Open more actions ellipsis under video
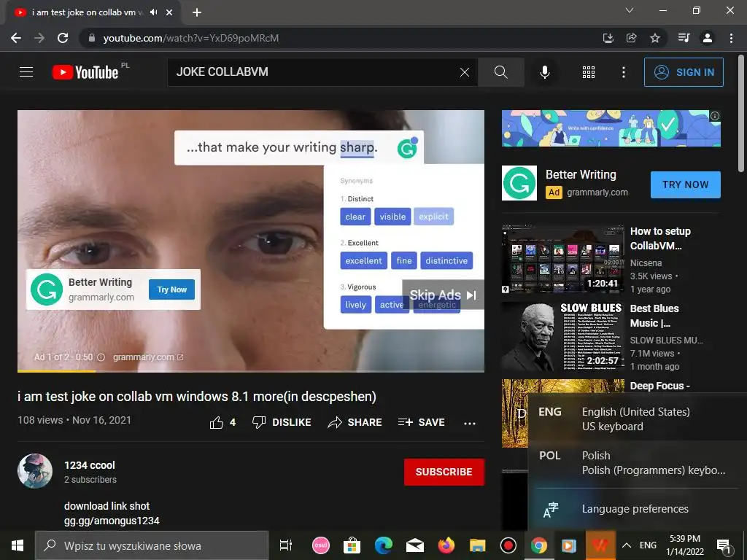Viewport: 747px width, 560px height. pyautogui.click(x=470, y=423)
